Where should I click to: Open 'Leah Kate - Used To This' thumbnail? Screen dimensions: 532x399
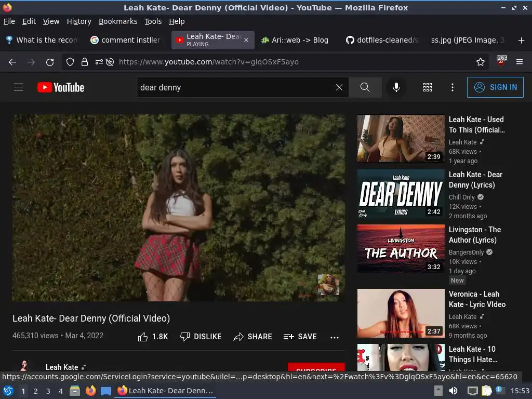pos(401,139)
